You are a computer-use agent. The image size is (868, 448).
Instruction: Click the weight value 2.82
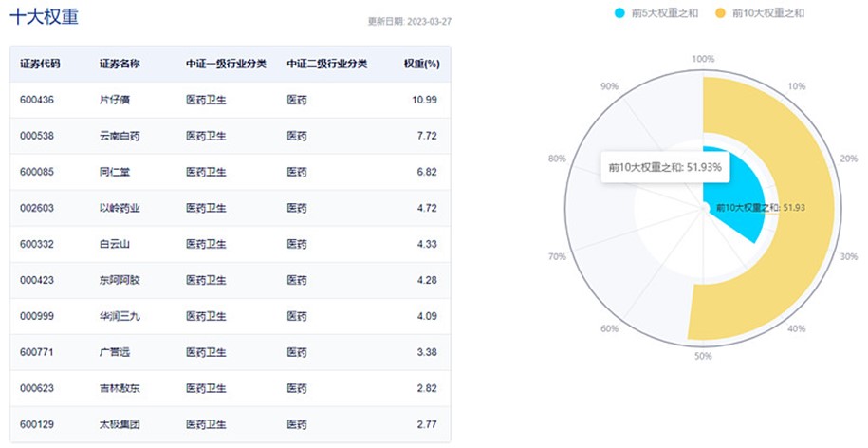427,388
